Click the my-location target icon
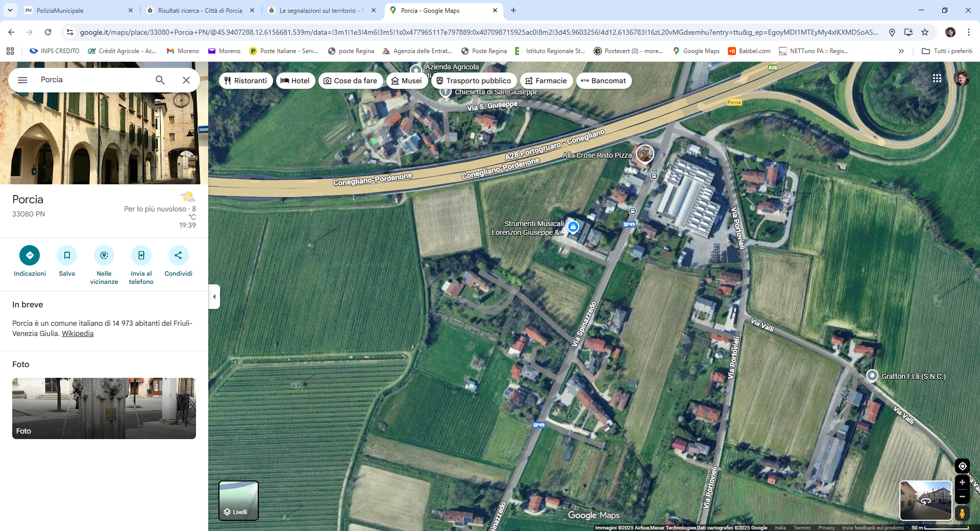Viewport: 980px width, 531px height. point(962,466)
